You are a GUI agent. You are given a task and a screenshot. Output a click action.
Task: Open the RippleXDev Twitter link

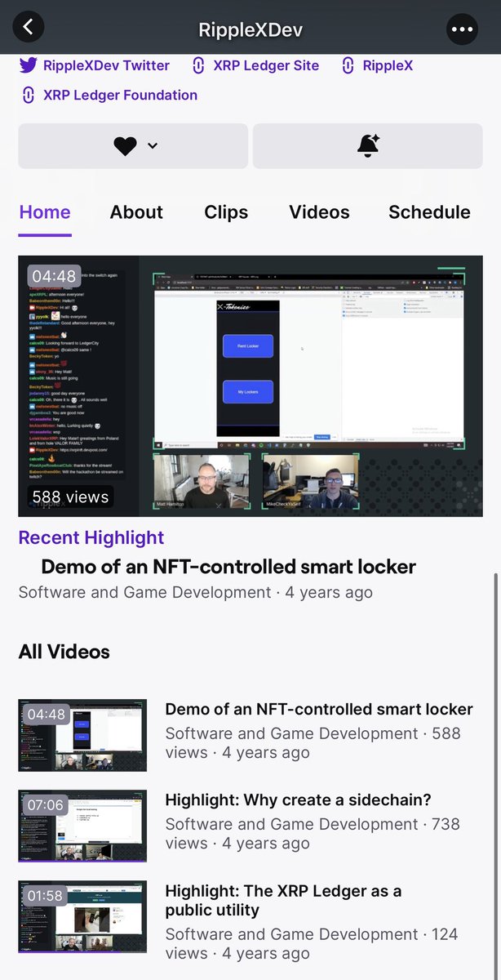106,65
